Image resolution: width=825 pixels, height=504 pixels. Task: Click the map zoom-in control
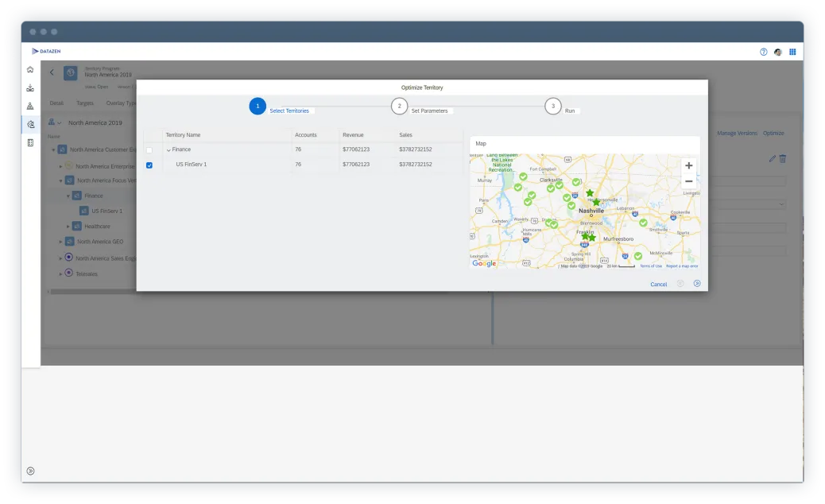pyautogui.click(x=688, y=165)
